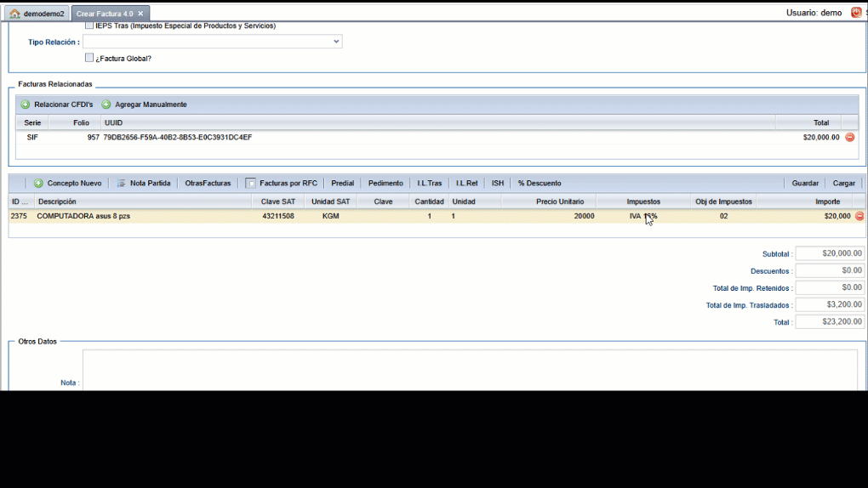Enable the IEPS Tras checkbox
868x488 pixels.
click(89, 26)
